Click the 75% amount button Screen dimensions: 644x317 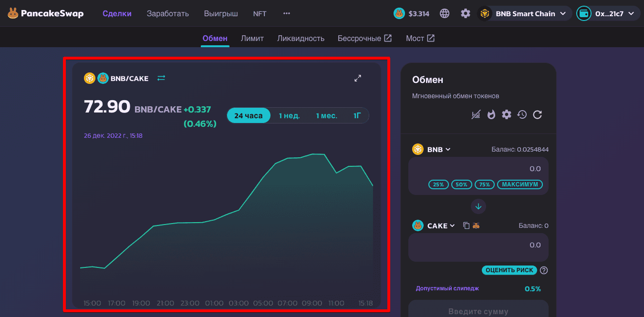pyautogui.click(x=485, y=184)
